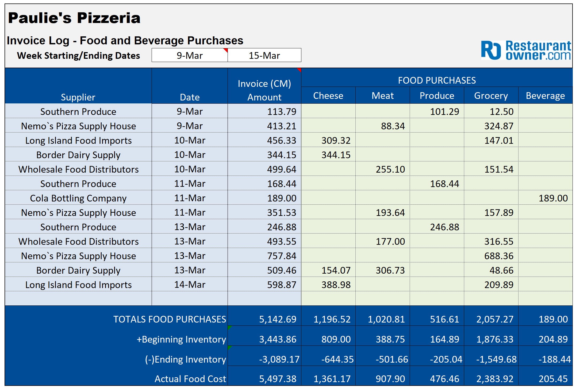The height and width of the screenshot is (392, 576).
Task: Select total invoice amount 5,142.69
Action: pyautogui.click(x=264, y=316)
